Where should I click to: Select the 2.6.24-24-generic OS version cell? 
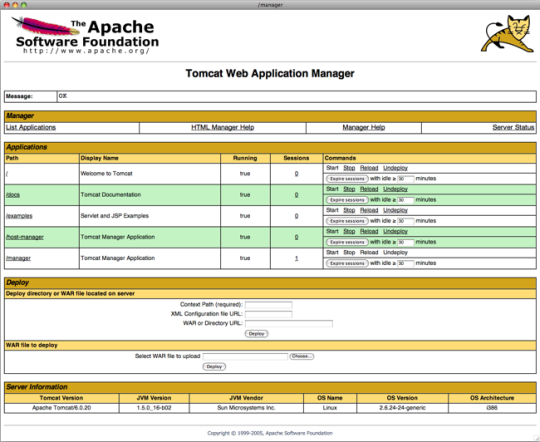[x=403, y=408]
